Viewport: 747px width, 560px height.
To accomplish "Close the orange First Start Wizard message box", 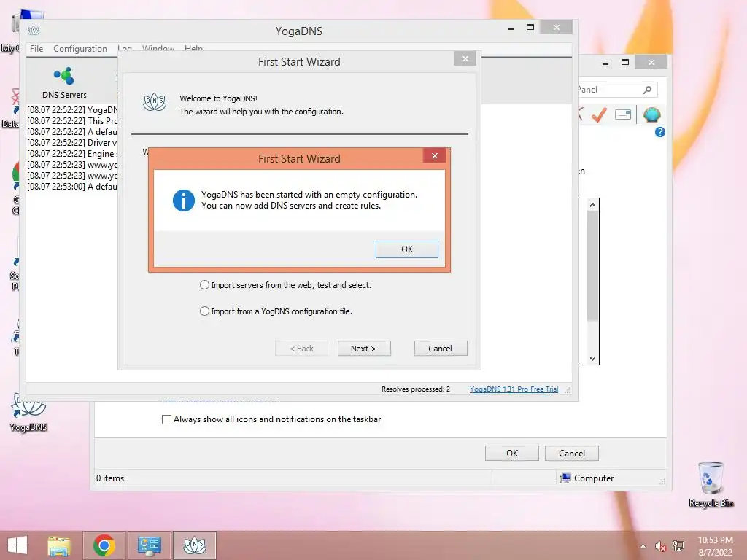I will [x=434, y=156].
